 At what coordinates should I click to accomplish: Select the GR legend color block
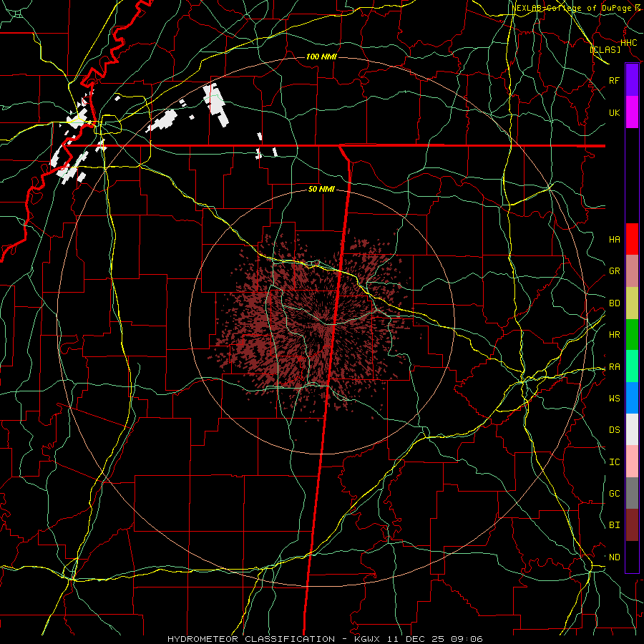pyautogui.click(x=632, y=271)
